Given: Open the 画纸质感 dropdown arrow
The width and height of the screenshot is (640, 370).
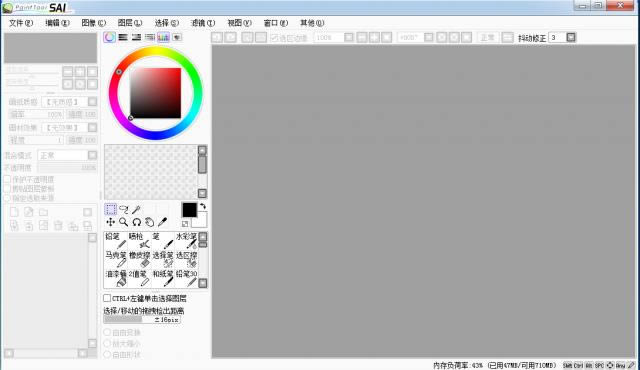Looking at the screenshot, I should pos(93,102).
